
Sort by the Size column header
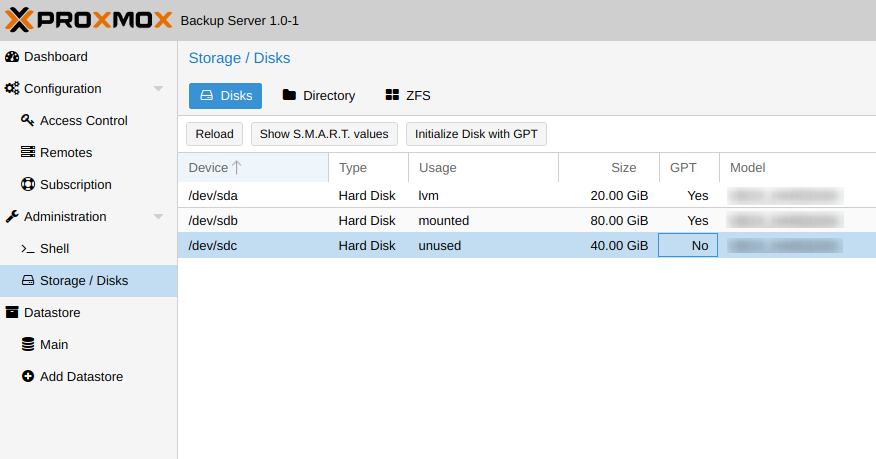pos(608,168)
